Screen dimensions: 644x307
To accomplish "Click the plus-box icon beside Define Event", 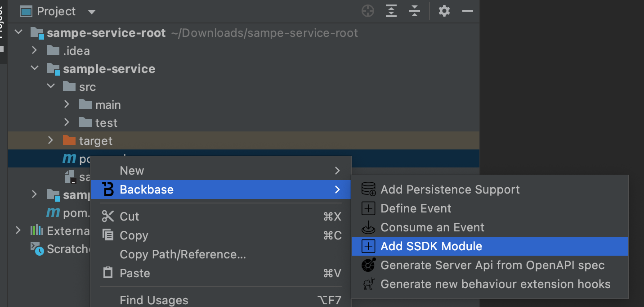I will point(368,208).
